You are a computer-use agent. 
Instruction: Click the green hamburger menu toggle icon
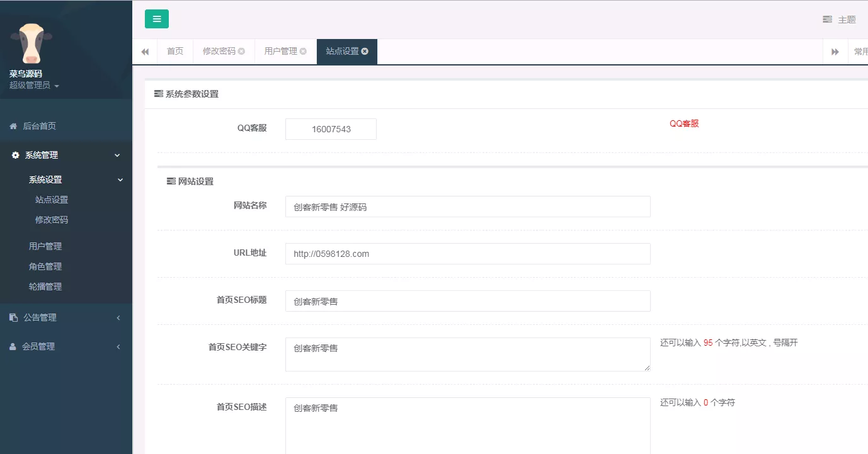(x=156, y=19)
